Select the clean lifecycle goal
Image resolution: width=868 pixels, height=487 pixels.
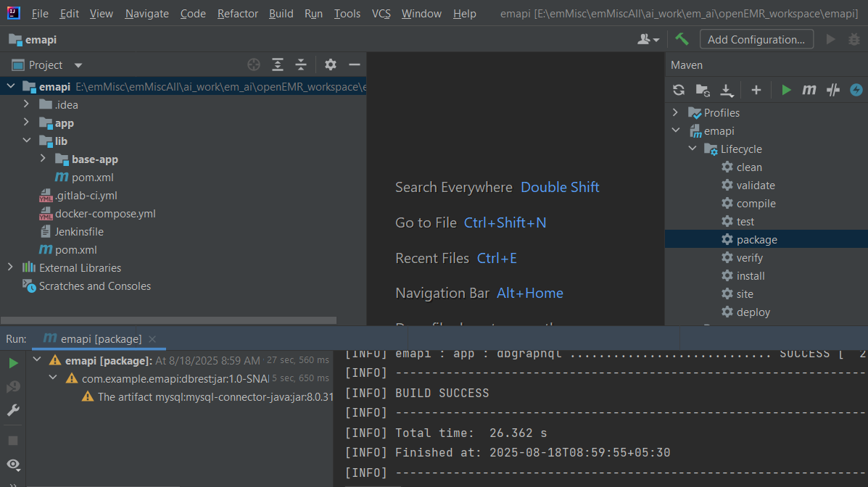[x=749, y=167]
